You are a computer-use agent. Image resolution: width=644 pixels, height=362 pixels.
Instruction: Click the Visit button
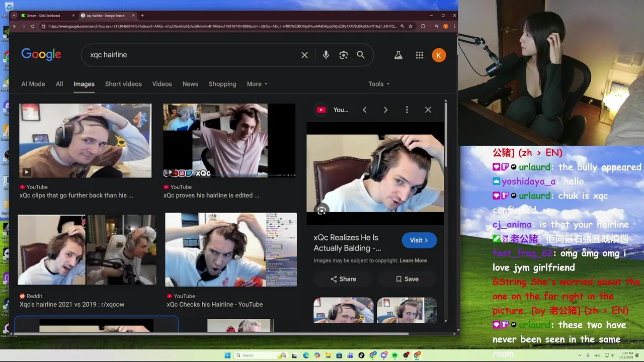click(419, 240)
